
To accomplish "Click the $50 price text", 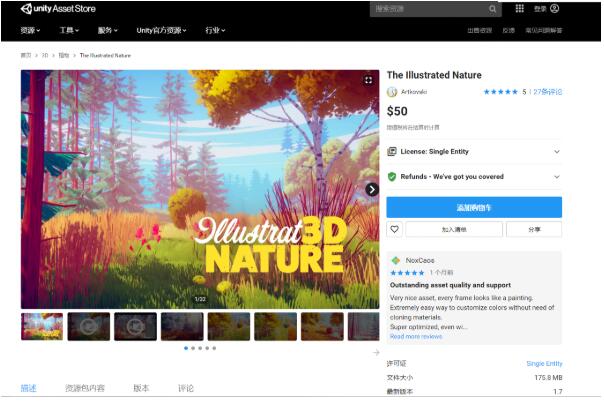I will coord(397,111).
